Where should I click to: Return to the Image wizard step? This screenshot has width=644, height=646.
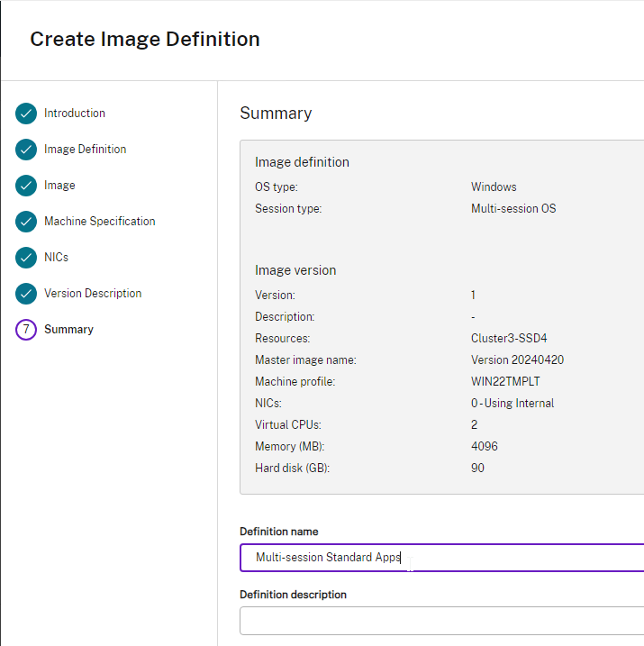coord(59,186)
